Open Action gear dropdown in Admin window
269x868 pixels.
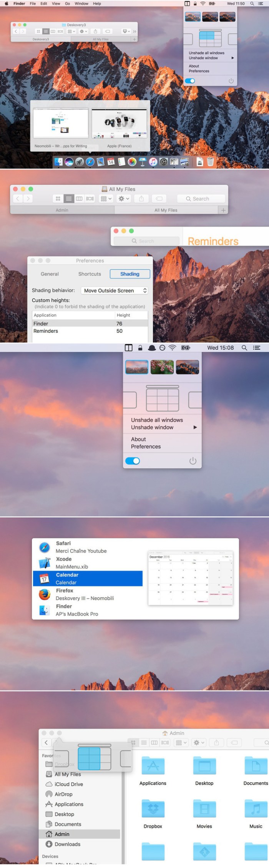(199, 743)
